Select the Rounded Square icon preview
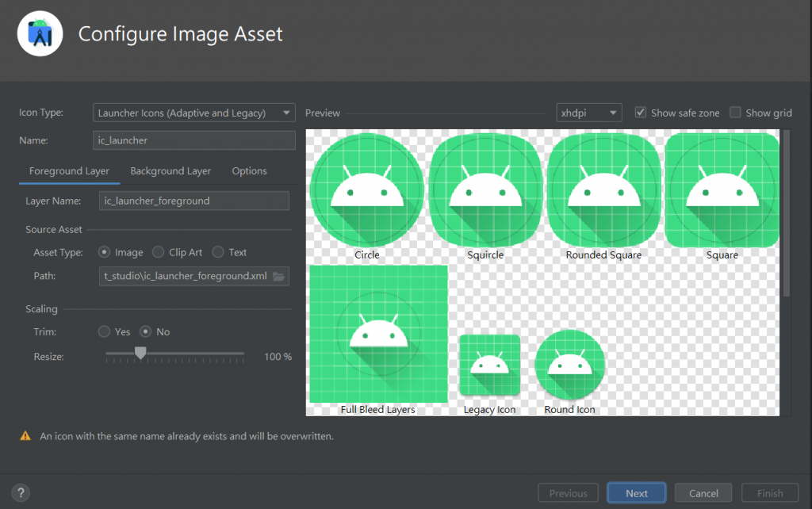812x509 pixels. point(603,190)
